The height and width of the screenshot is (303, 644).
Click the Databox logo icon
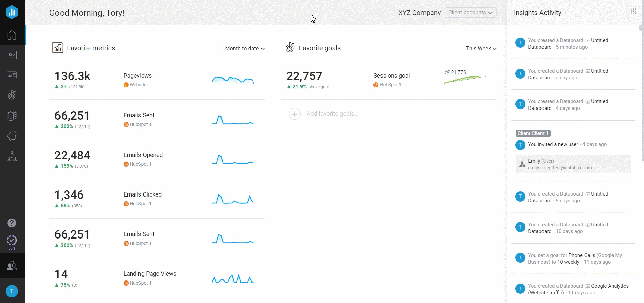12,12
